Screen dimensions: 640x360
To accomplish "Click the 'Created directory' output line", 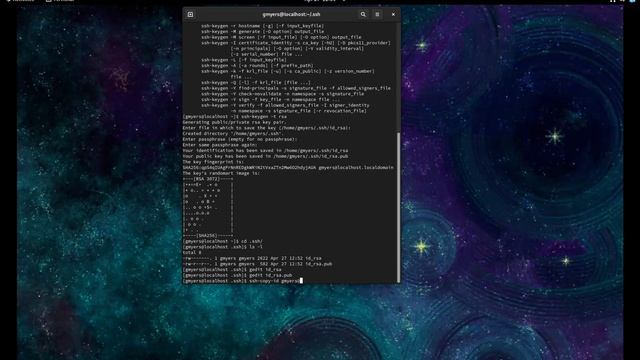I will (x=233, y=134).
